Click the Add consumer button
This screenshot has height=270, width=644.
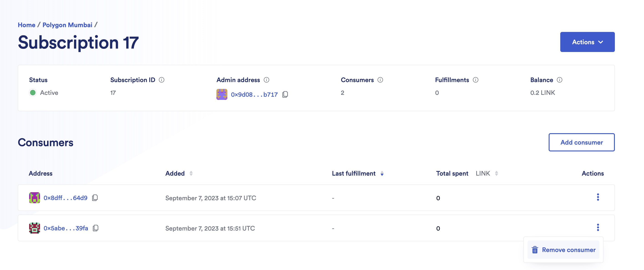tap(581, 142)
